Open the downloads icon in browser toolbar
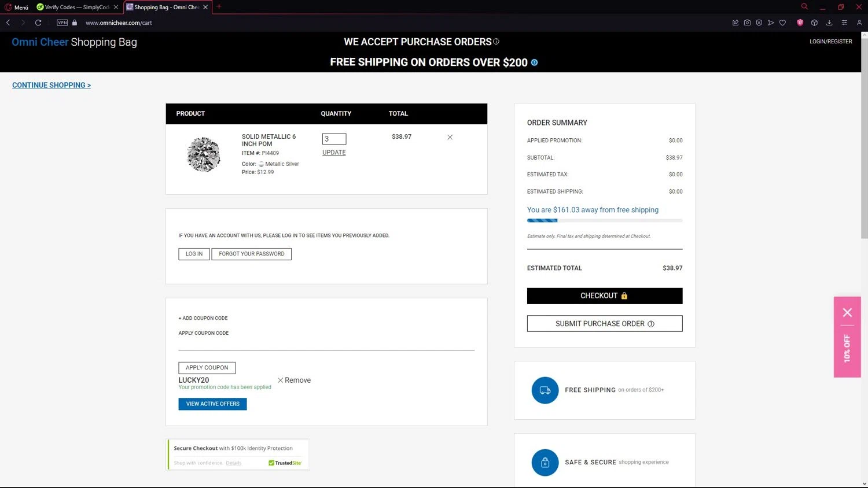The height and width of the screenshot is (488, 868). click(829, 23)
